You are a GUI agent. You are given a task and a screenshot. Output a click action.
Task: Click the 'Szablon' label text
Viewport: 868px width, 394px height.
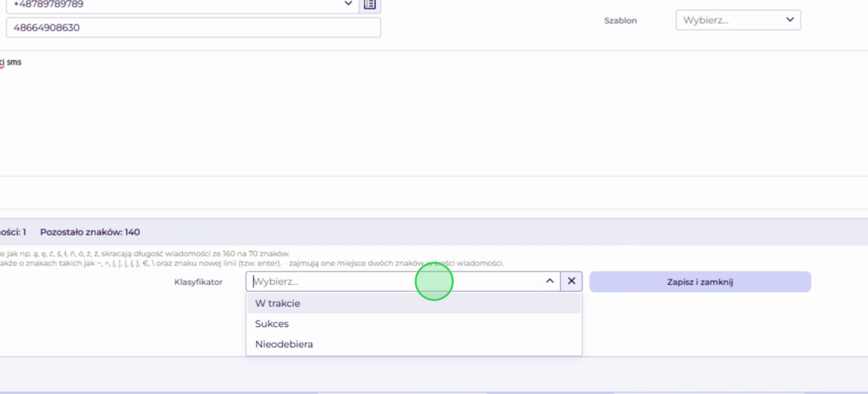coord(621,20)
